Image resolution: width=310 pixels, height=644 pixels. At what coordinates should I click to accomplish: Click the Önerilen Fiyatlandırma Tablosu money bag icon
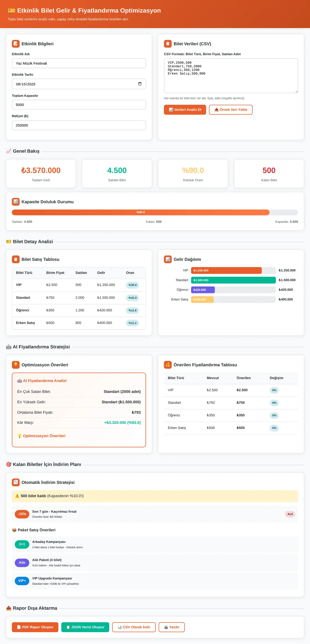pos(168,365)
